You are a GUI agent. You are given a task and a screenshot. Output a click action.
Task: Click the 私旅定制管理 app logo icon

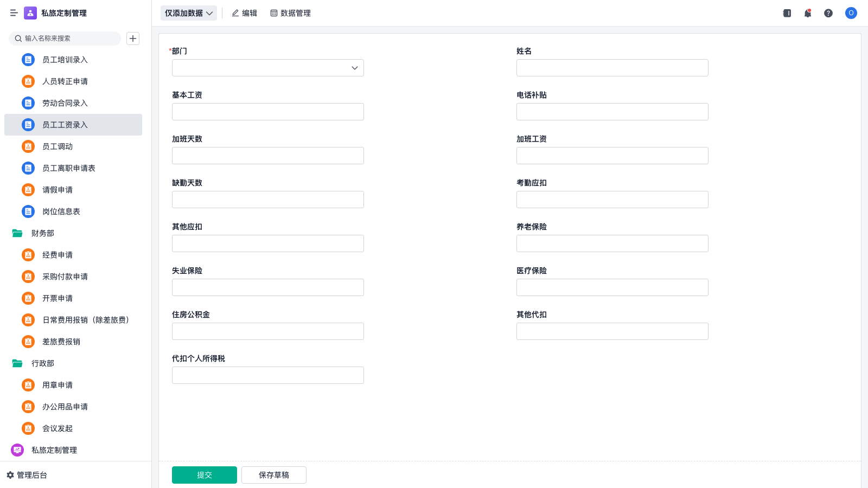click(30, 13)
